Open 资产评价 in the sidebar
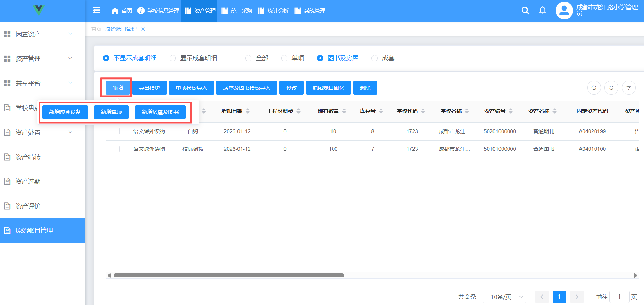Viewport: 644px width, 305px height. pyautogui.click(x=28, y=206)
